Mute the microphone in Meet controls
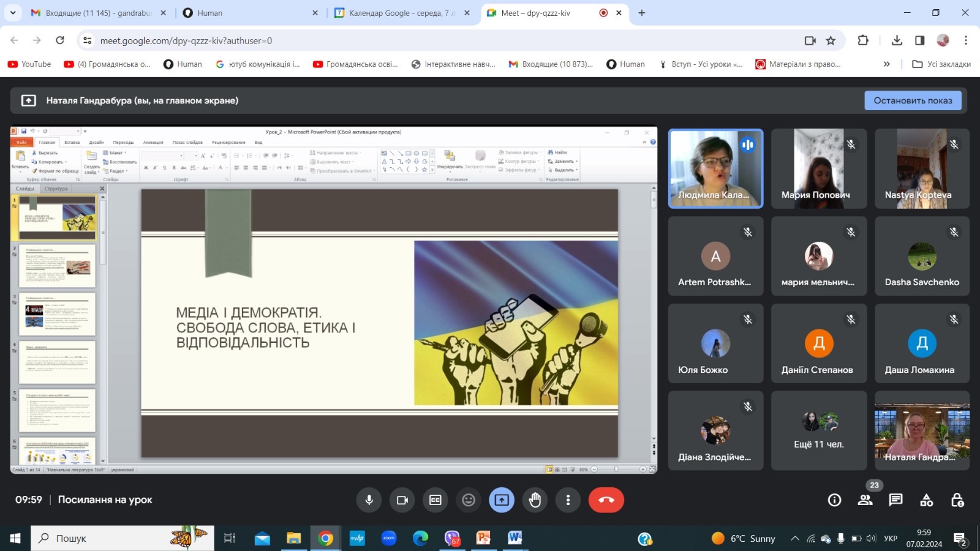The width and height of the screenshot is (980, 551). [x=369, y=500]
